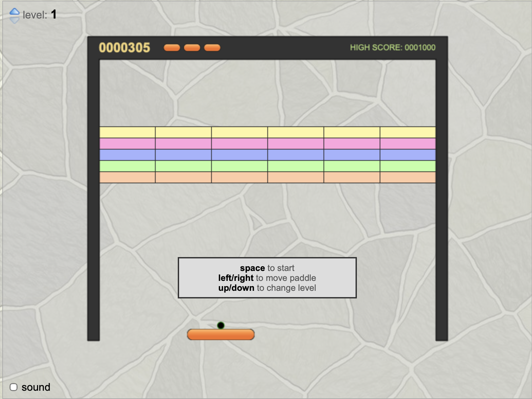Click the 'up/down to change level' text

click(267, 288)
